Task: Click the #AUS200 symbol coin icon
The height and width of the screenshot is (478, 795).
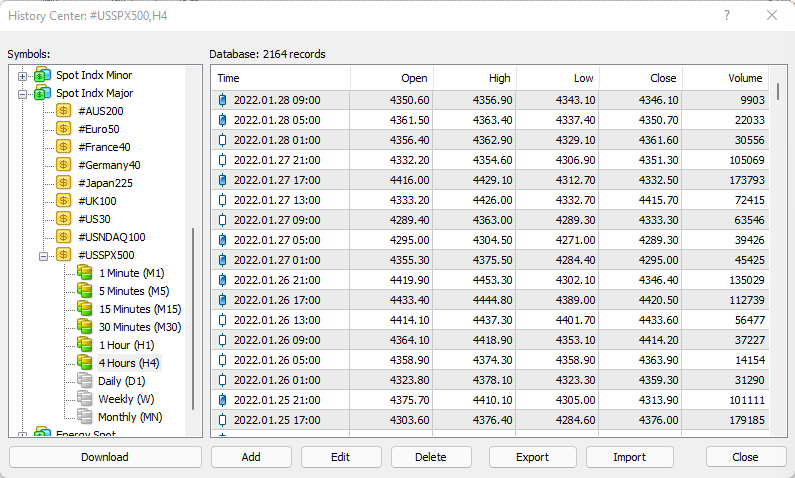Action: click(63, 111)
